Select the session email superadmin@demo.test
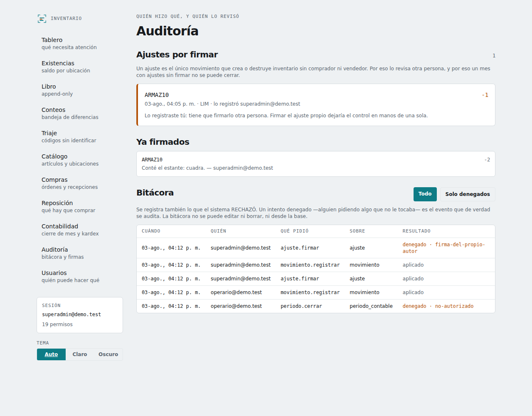This screenshot has height=416, width=532. click(x=71, y=314)
